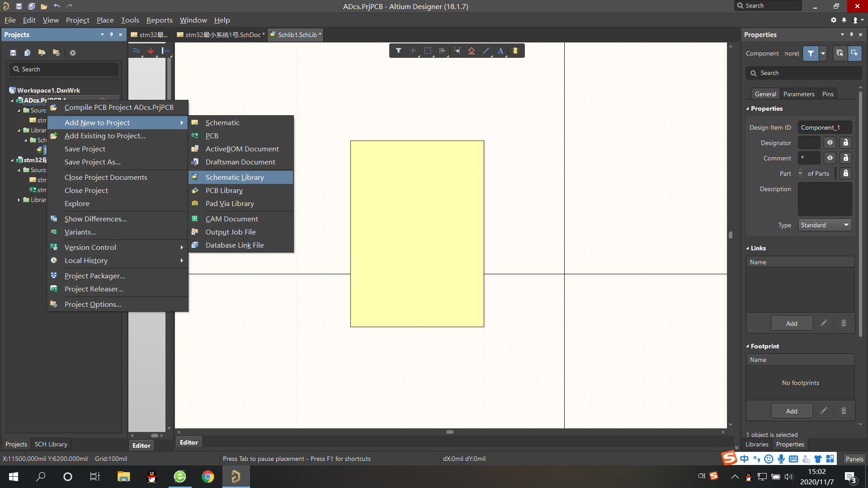The width and height of the screenshot is (868, 488).
Task: Click the pin lock icon next to Designator
Action: (846, 142)
